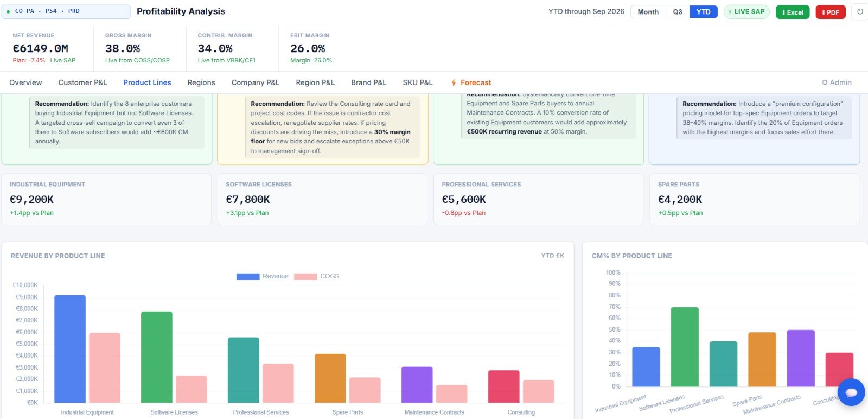Open the blue chat bubble widget
The image size is (868, 419).
pos(851,392)
